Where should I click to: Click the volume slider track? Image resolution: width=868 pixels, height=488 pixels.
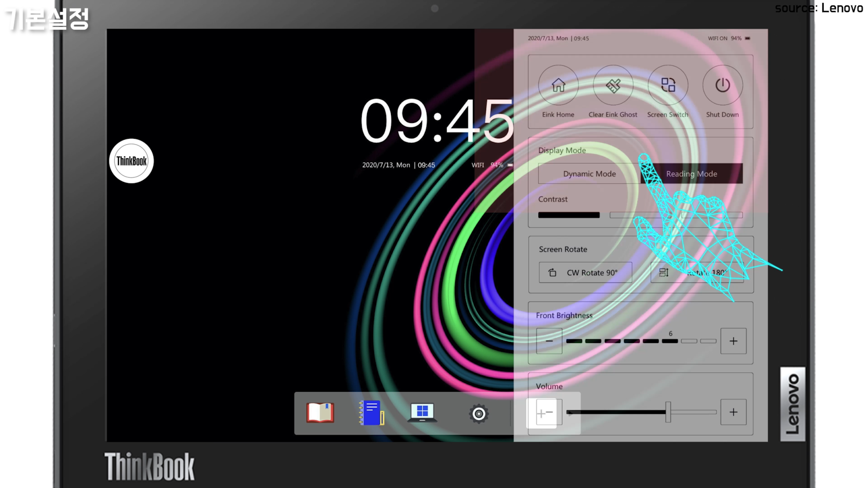642,412
